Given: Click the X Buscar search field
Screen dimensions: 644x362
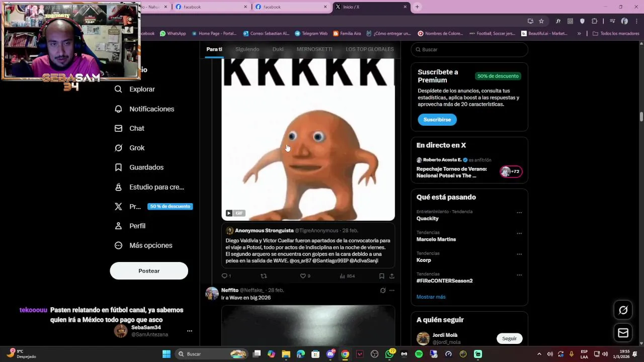Looking at the screenshot, I should [469, 49].
